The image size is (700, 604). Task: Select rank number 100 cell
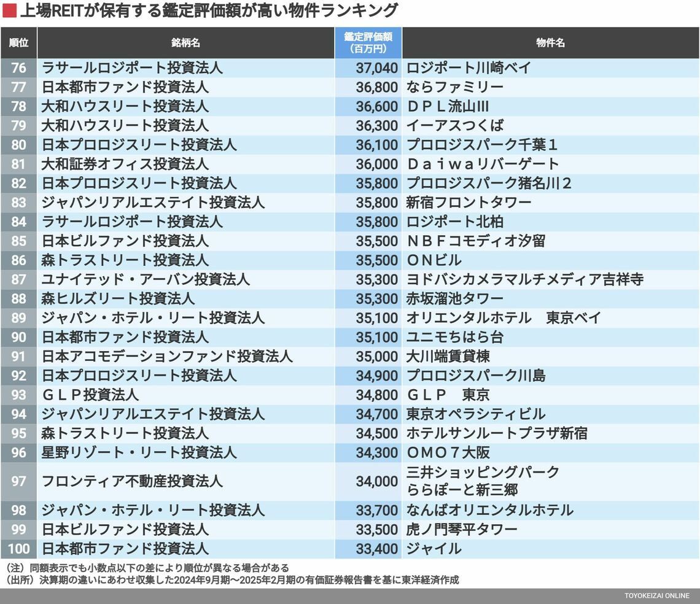click(x=18, y=549)
